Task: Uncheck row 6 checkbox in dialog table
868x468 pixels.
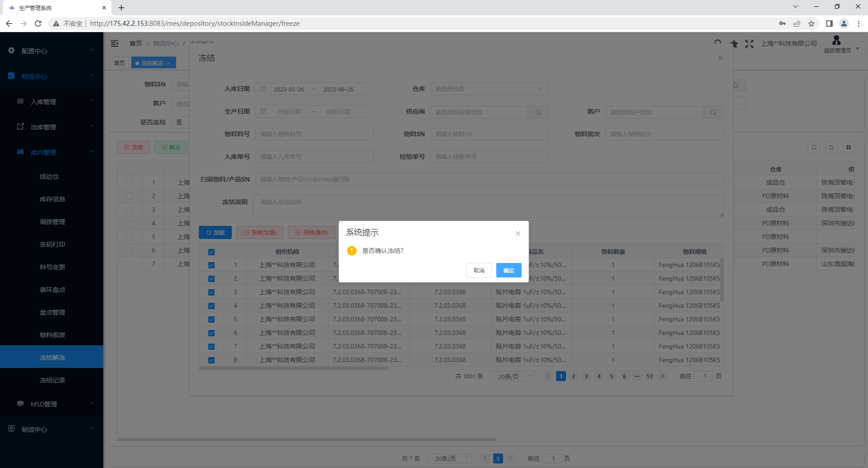Action: tap(211, 333)
